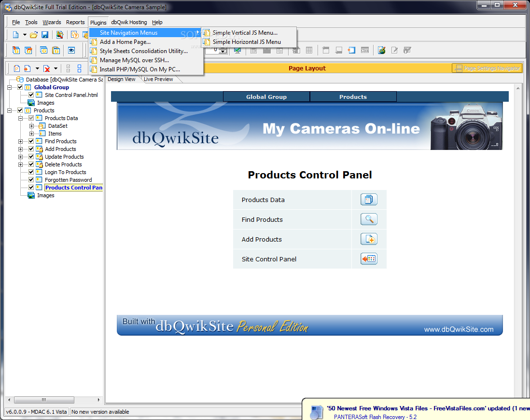Click the help question mark toolbar icon
The width and height of the screenshot is (530, 420).
tap(75, 35)
